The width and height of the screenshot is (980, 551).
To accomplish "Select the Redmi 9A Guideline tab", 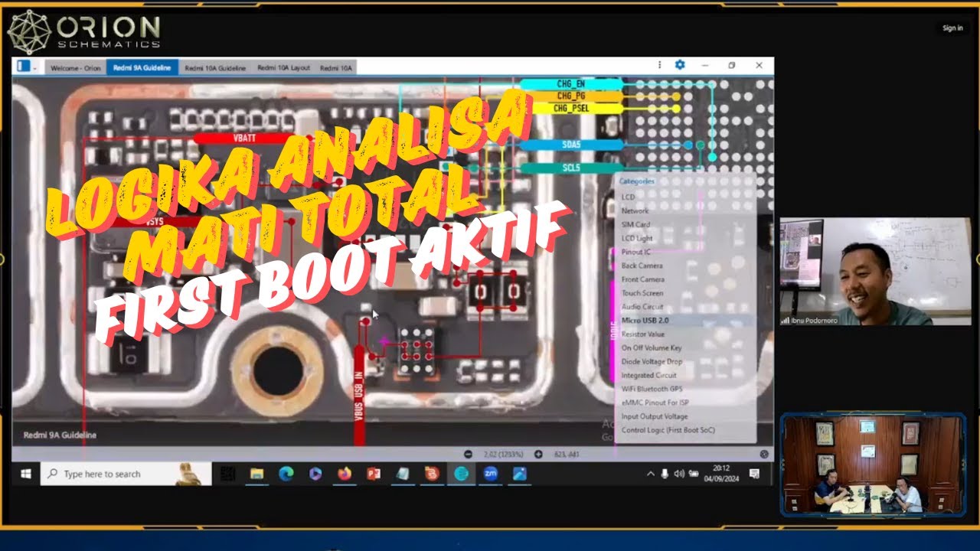I will click(x=142, y=68).
